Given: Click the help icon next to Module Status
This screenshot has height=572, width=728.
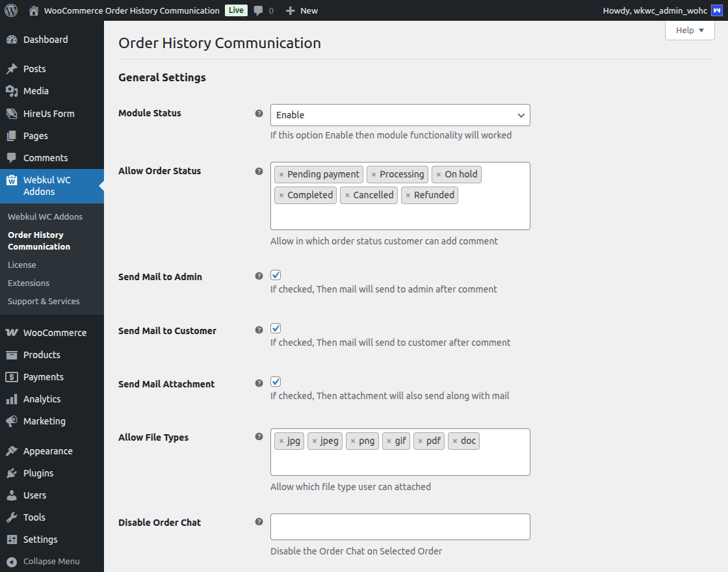Looking at the screenshot, I should click(x=259, y=113).
